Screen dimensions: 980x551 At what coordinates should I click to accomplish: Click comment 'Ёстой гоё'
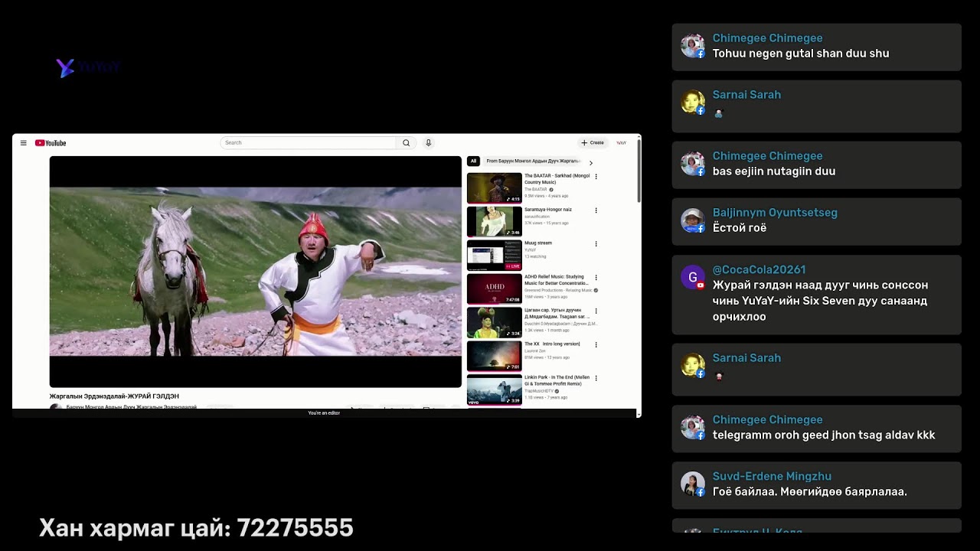(740, 228)
